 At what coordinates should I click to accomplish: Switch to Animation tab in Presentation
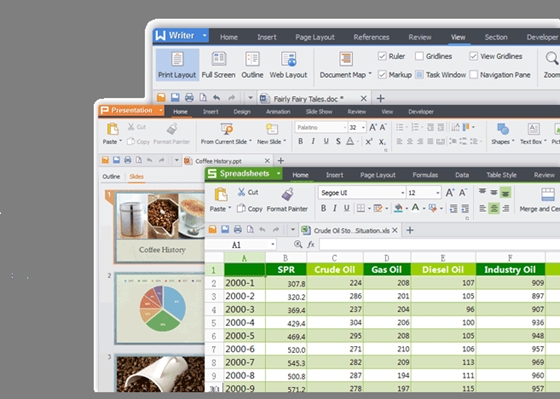click(278, 111)
